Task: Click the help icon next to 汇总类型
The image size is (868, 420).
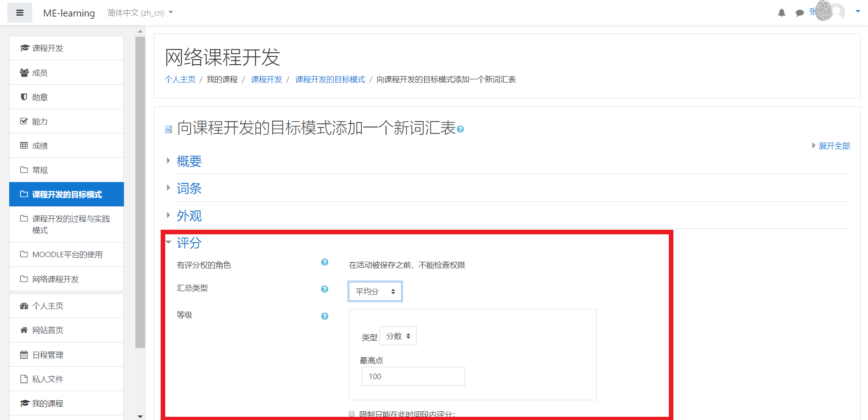Action: point(325,289)
